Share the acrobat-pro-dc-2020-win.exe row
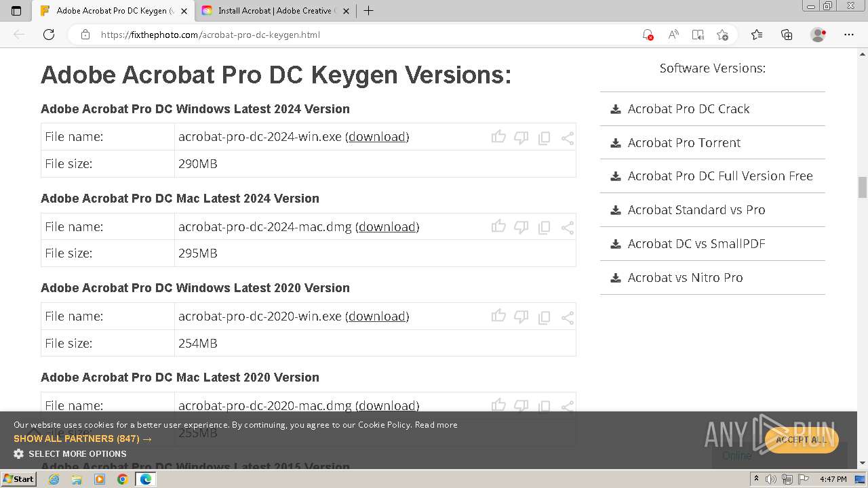This screenshot has width=868, height=488. point(568,317)
